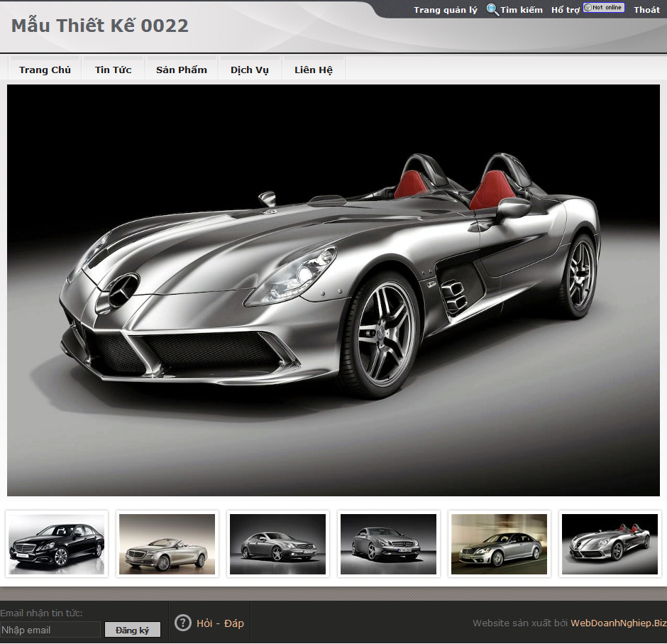Click the magnifier search icon

[x=492, y=10]
